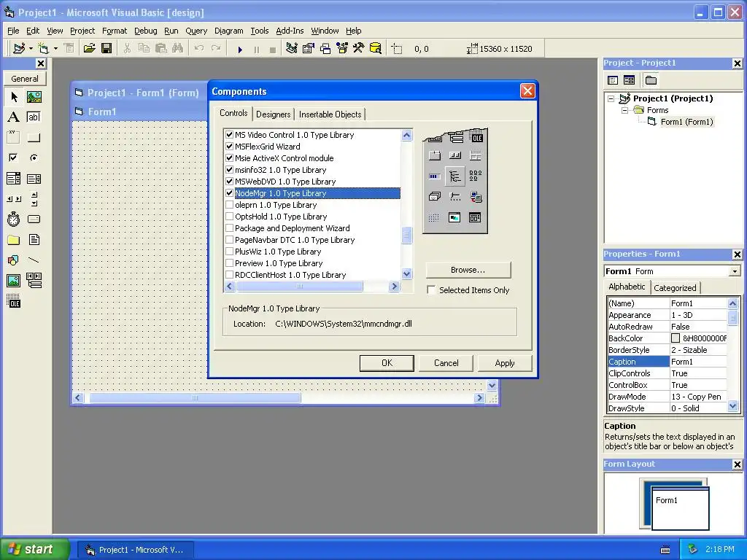Click Cancel in Components dialog

pos(446,363)
